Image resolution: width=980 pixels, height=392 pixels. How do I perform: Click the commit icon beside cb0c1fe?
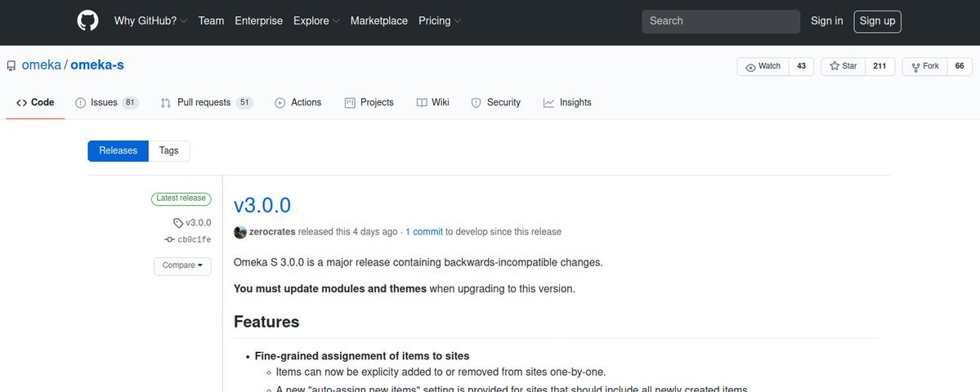coord(169,240)
